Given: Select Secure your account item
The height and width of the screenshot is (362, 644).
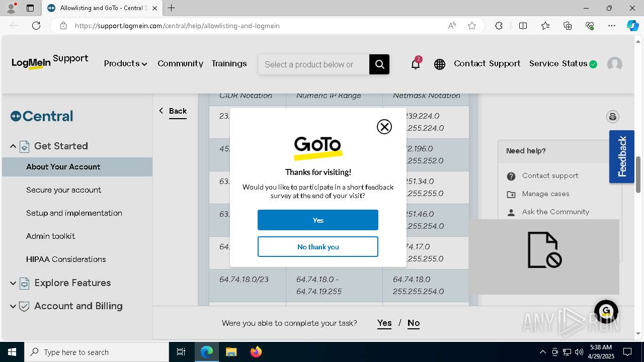Looking at the screenshot, I should [x=63, y=190].
